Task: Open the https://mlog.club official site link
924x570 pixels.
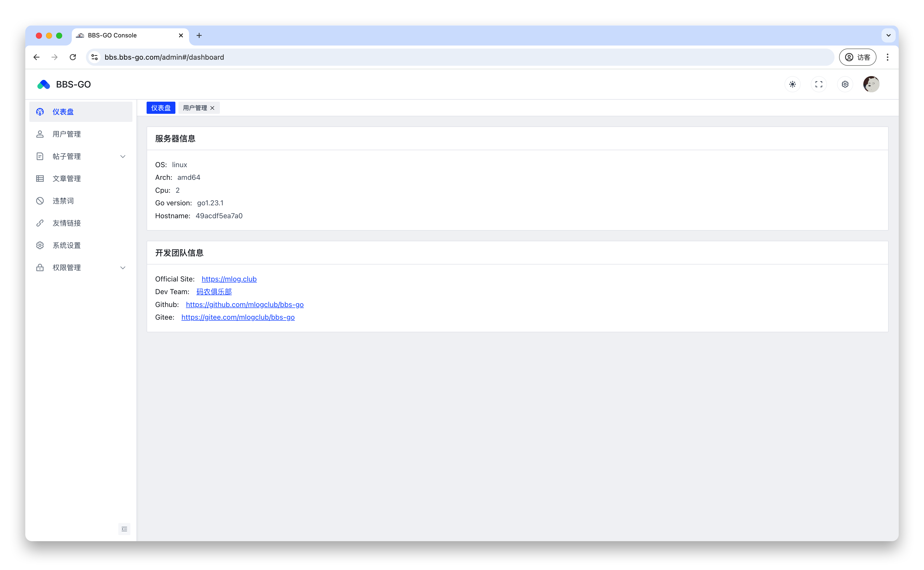Action: [229, 279]
